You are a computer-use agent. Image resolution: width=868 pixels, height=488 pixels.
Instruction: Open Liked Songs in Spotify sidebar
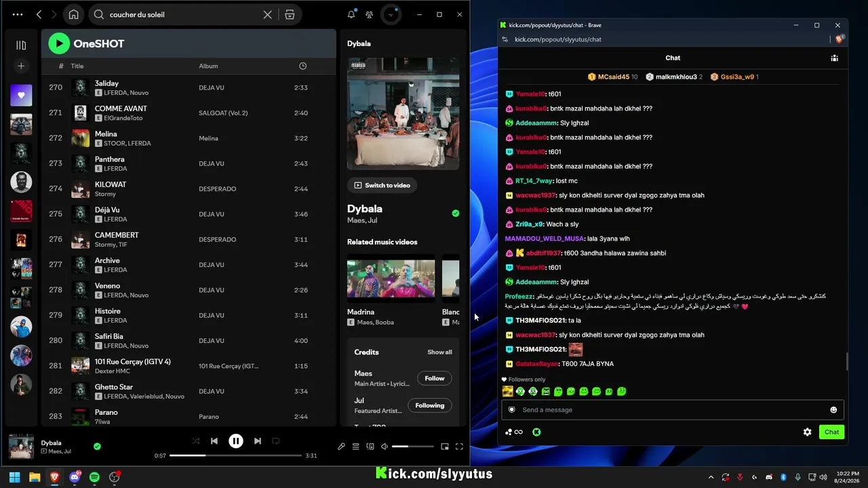point(21,95)
